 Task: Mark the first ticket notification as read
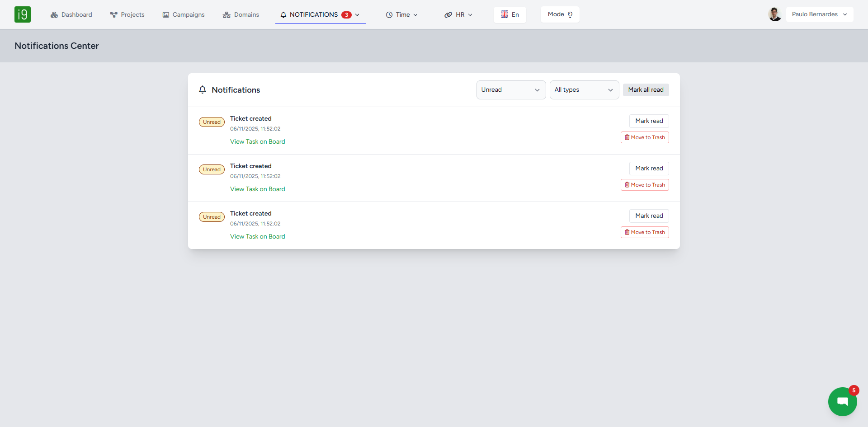point(649,121)
